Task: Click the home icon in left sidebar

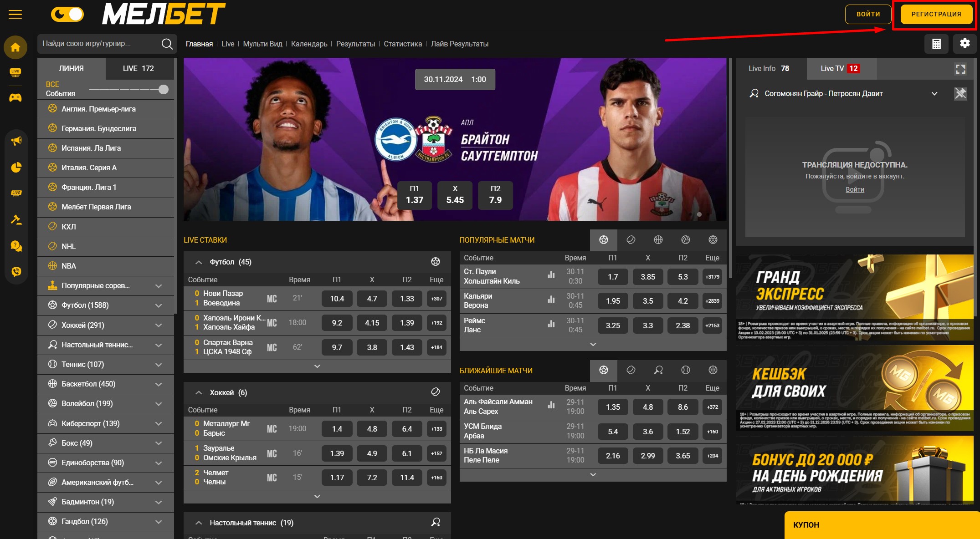Action: [x=15, y=47]
